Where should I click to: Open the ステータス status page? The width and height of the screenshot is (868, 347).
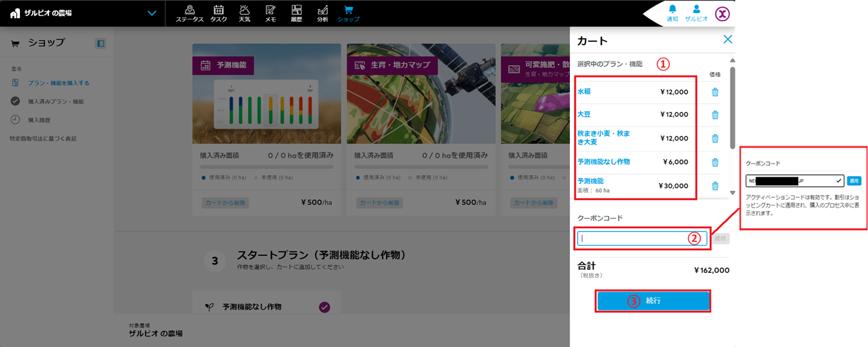(x=189, y=14)
